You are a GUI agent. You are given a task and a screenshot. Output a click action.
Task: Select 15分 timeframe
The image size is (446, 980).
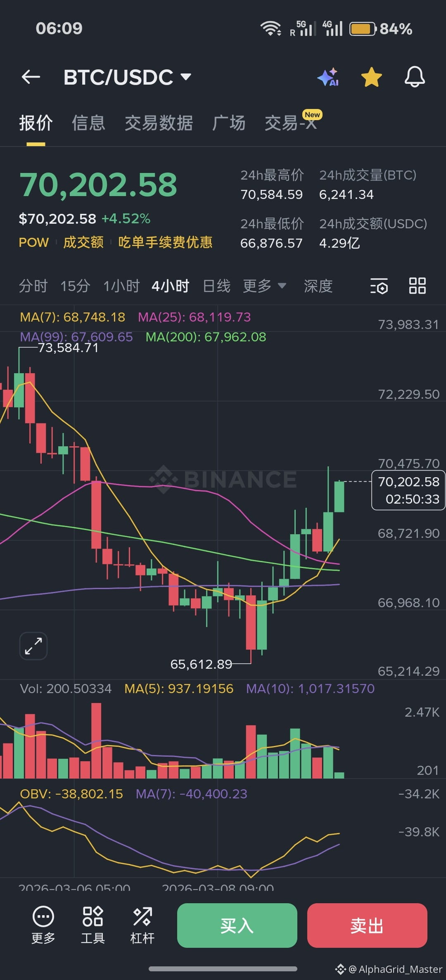[x=75, y=286]
